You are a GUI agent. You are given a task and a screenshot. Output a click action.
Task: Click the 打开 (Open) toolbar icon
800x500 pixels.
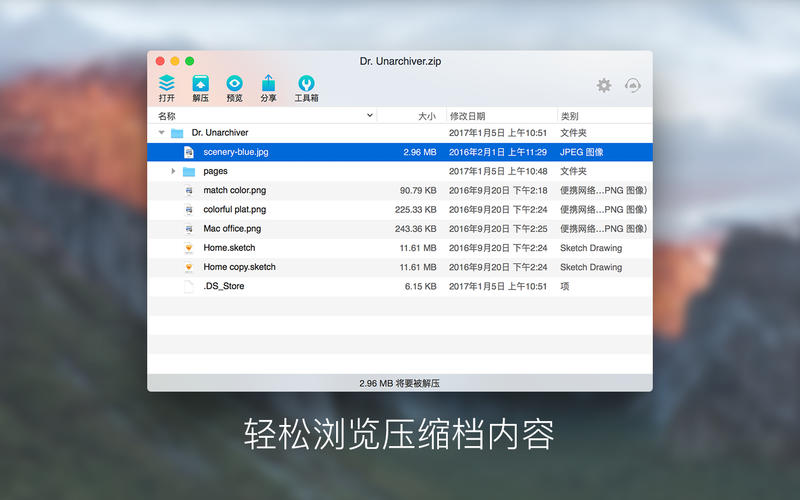tap(166, 84)
